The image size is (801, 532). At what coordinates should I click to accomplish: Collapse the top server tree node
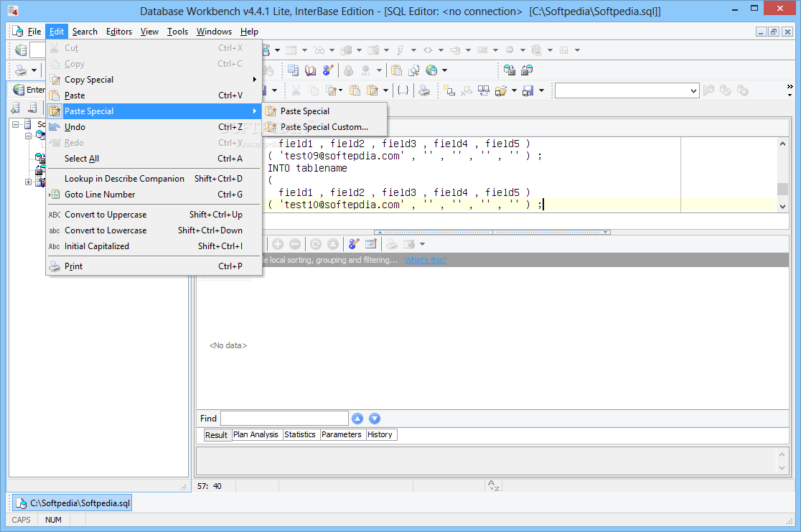15,124
